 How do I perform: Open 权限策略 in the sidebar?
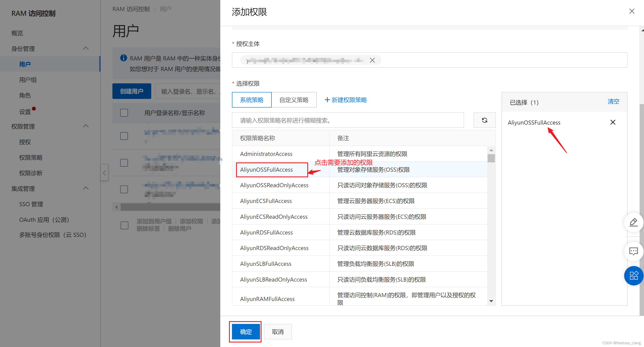pos(31,158)
